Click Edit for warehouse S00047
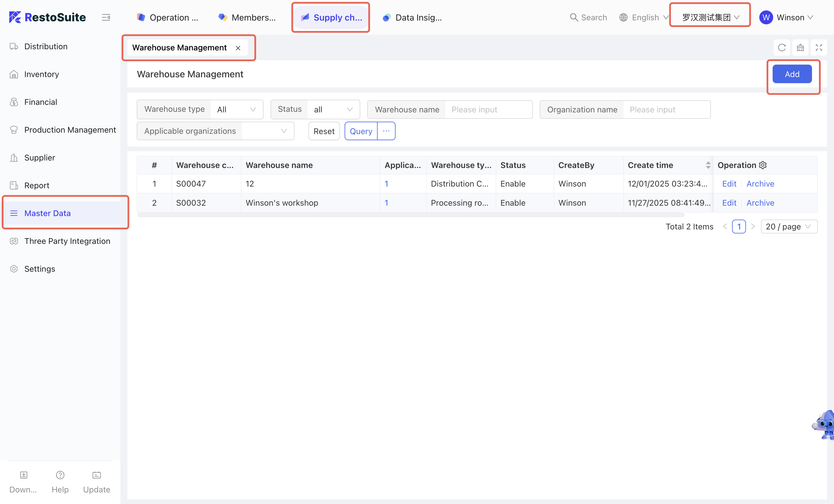This screenshot has width=834, height=504. click(x=729, y=184)
